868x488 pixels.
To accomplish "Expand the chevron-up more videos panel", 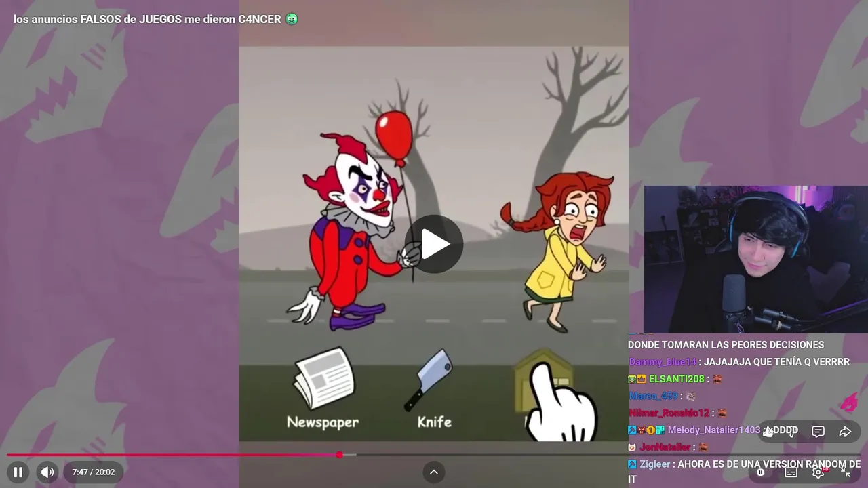I will [x=434, y=472].
